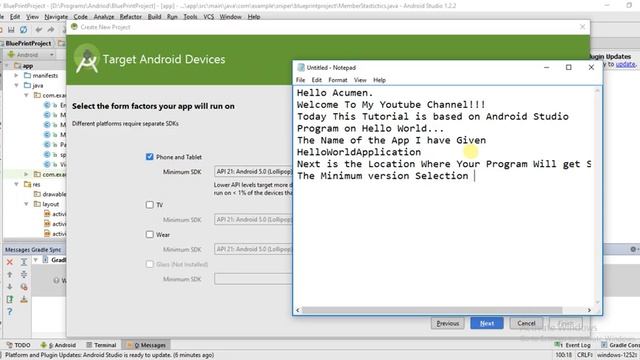Click the disabled Glass checkbox
The width and height of the screenshot is (640, 360).
(x=150, y=264)
